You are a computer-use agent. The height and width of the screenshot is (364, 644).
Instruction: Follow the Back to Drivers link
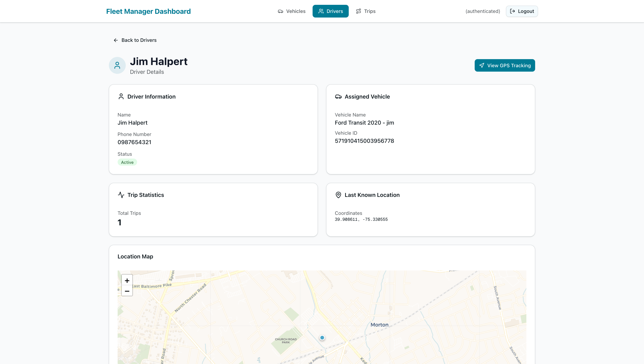point(139,40)
